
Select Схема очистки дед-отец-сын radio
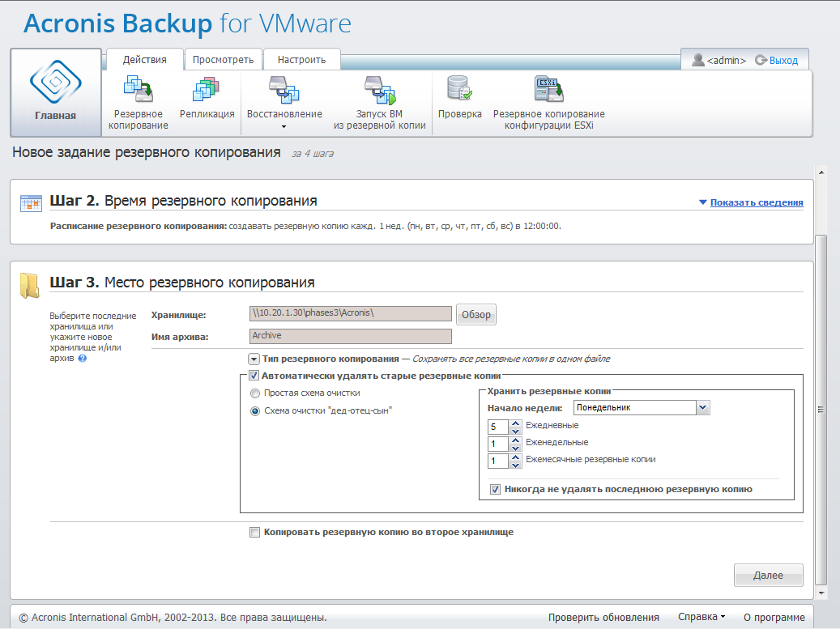click(x=255, y=411)
